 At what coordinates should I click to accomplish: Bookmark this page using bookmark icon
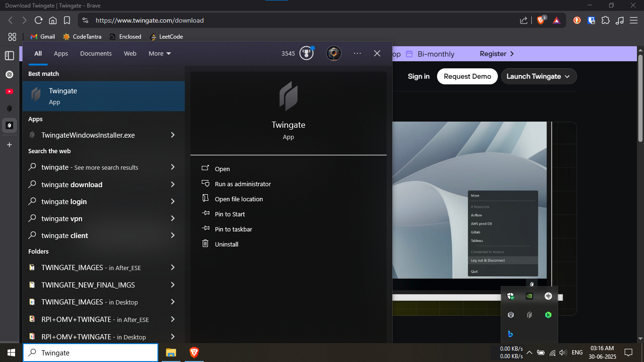(x=67, y=20)
